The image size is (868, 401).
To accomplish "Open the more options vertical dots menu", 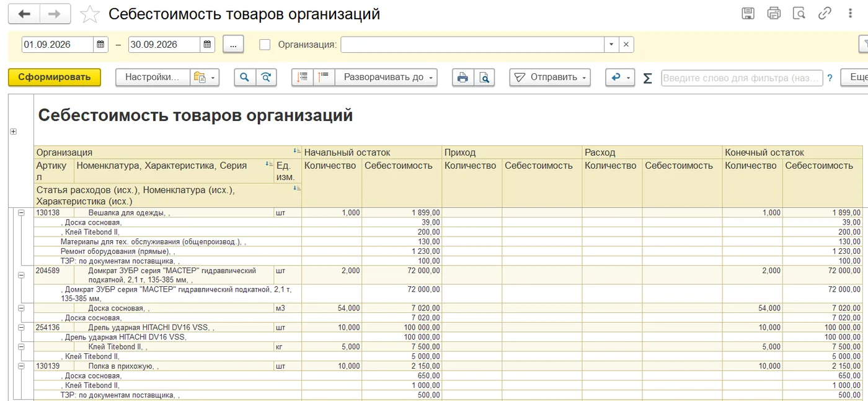I will [x=849, y=13].
